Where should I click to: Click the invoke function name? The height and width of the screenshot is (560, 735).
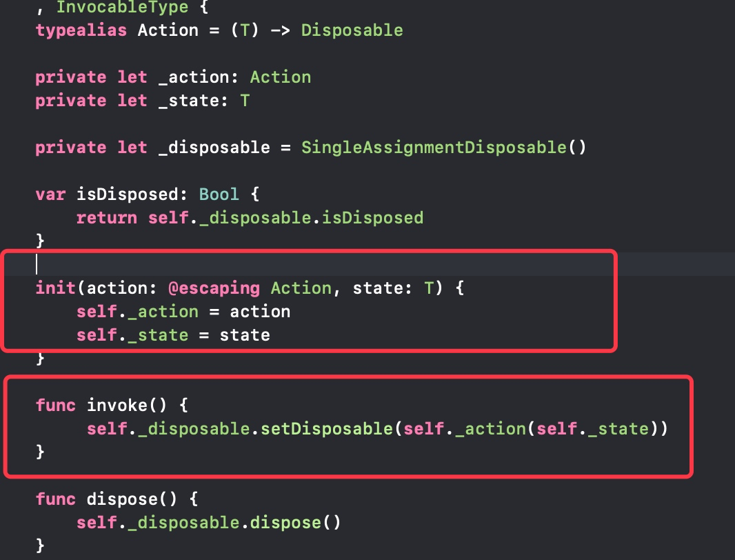[117, 406]
